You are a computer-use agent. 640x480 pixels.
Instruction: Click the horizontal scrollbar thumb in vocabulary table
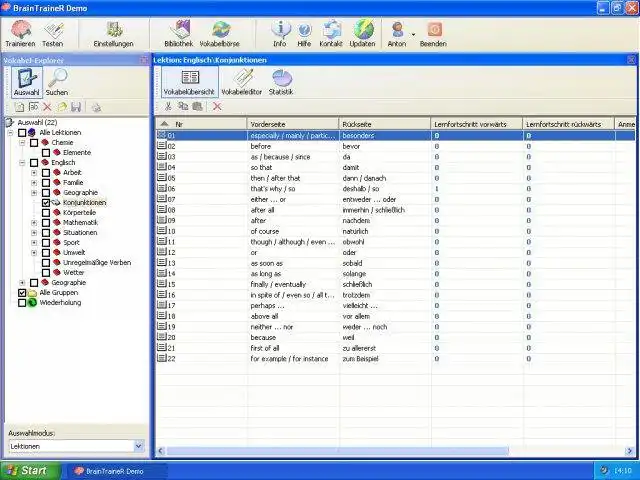337,451
